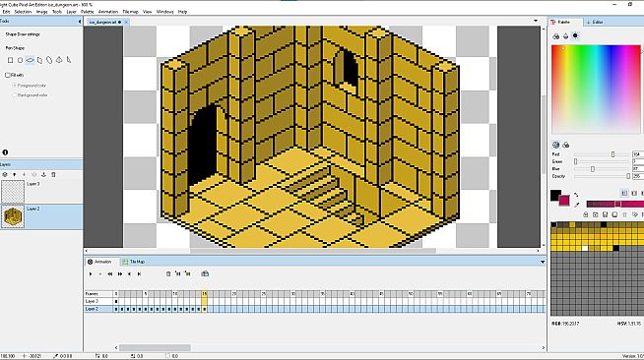The width and height of the screenshot is (644, 360).
Task: Switch to the Animation tab
Action: [102, 262]
